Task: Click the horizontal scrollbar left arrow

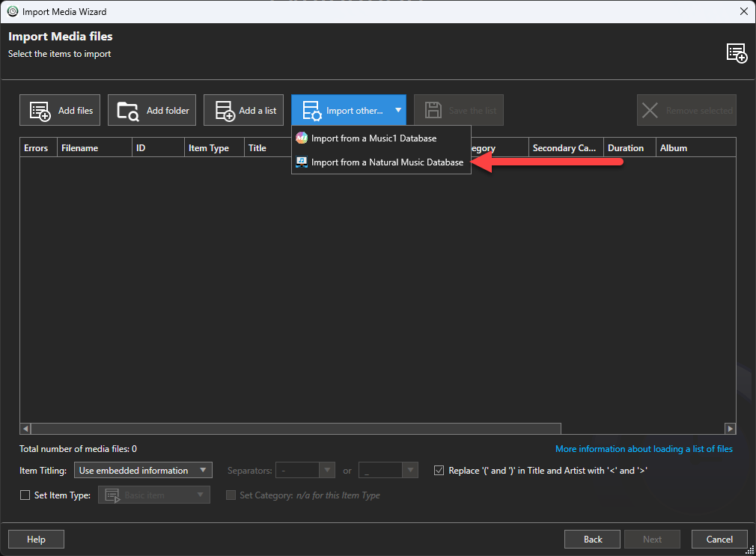Action: (25, 428)
